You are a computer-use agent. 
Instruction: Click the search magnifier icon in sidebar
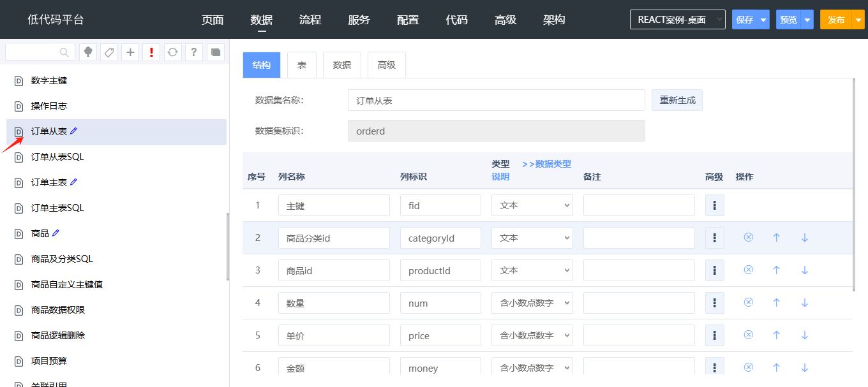pyautogui.click(x=64, y=52)
